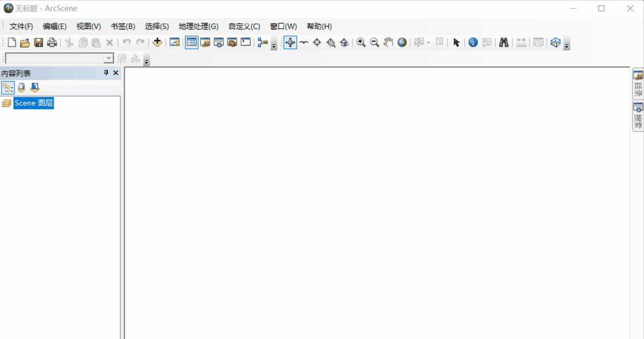Select the Identify tool
Image resolution: width=644 pixels, height=339 pixels.
(x=473, y=42)
